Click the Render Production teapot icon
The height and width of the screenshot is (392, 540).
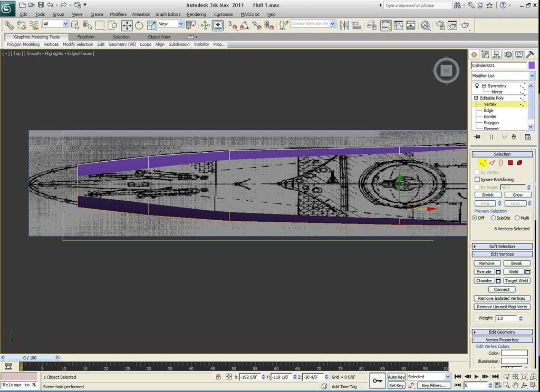(465, 25)
